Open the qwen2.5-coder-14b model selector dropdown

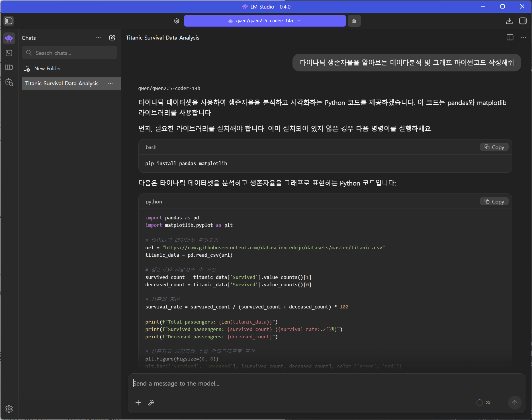click(265, 21)
